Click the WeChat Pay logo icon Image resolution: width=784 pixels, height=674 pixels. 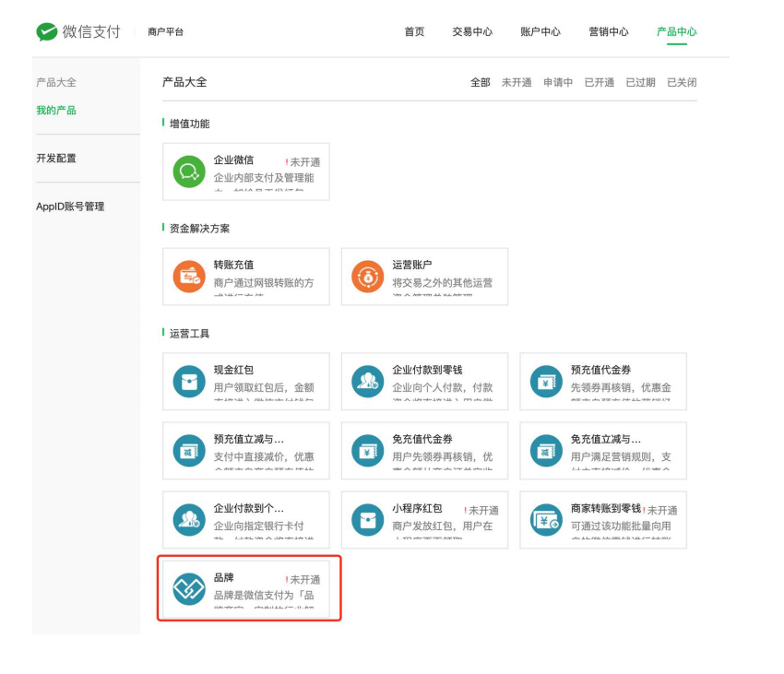[46, 32]
